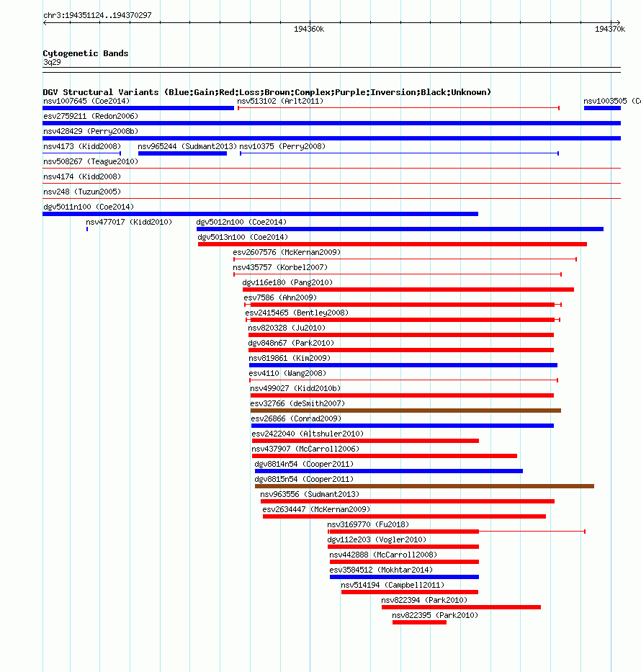Open dgv5011n100 (Coe2014) label
This screenshot has width=641, height=672.
click(89, 207)
